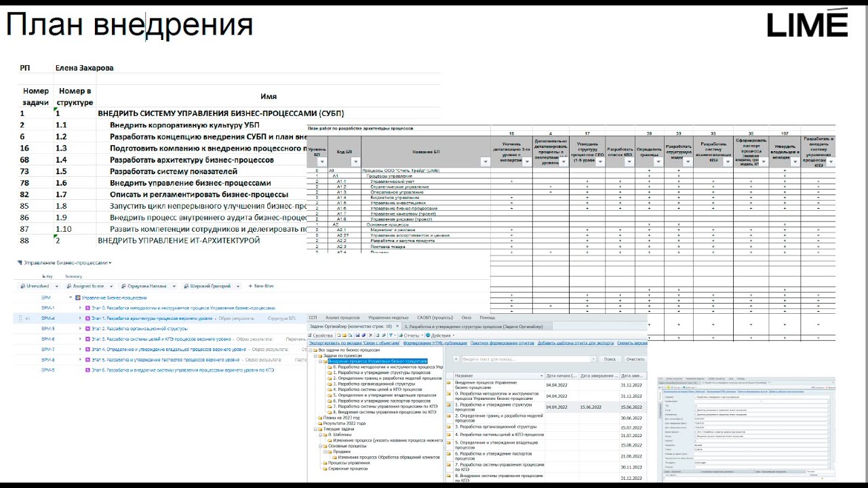Click 'Пакетное формирование отчетов' link
Image resolution: width=868 pixels, height=488 pixels.
[502, 343]
